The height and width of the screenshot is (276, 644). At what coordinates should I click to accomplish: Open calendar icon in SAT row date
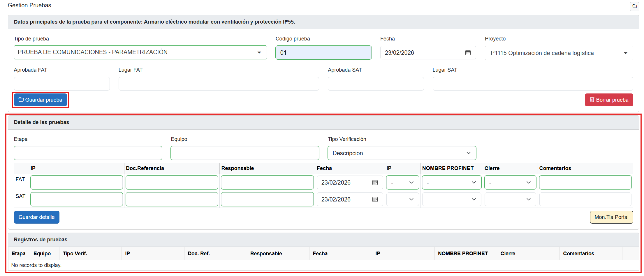(x=375, y=199)
